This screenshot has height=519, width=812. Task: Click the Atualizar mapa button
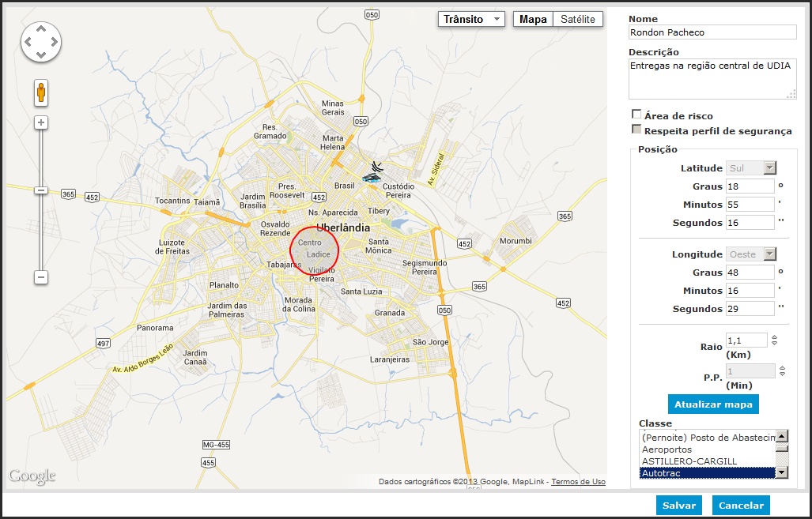[713, 404]
